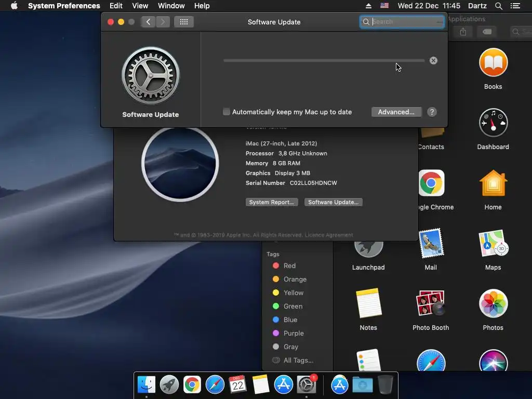Open the View menu

[140, 6]
